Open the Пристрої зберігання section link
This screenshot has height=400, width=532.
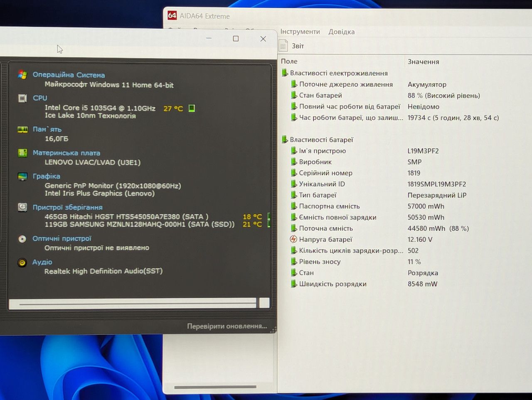(68, 207)
